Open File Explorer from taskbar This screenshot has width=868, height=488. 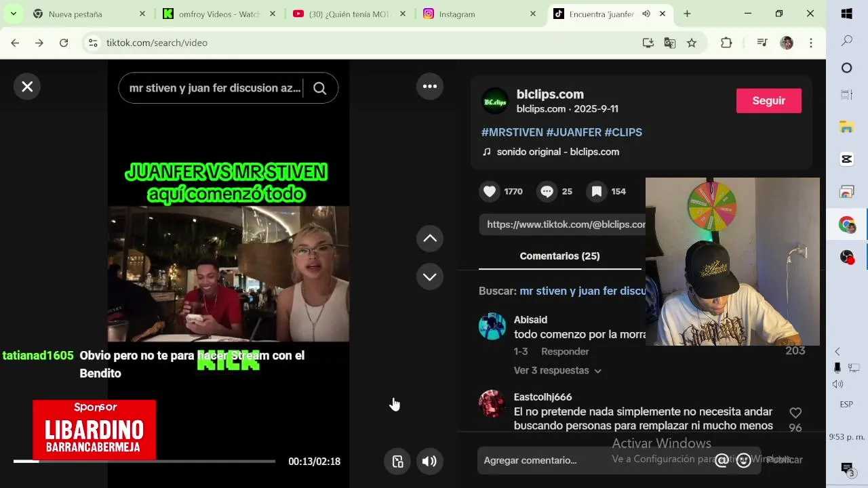(x=847, y=127)
